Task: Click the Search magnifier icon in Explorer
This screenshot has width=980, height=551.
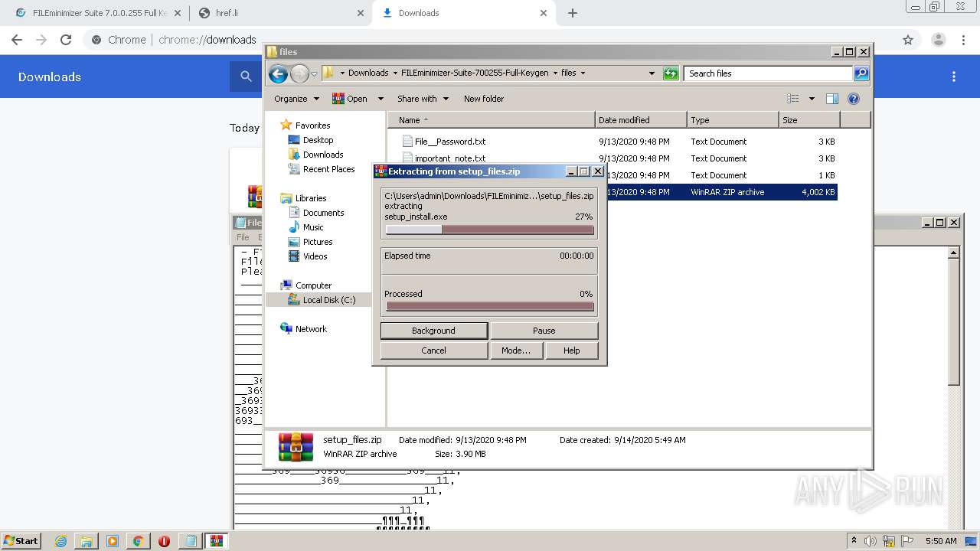Action: (861, 73)
